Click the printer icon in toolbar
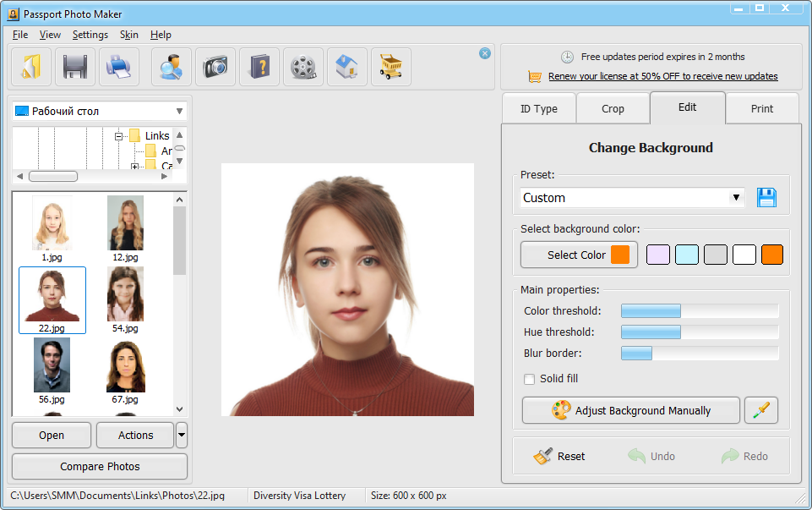 click(x=119, y=67)
